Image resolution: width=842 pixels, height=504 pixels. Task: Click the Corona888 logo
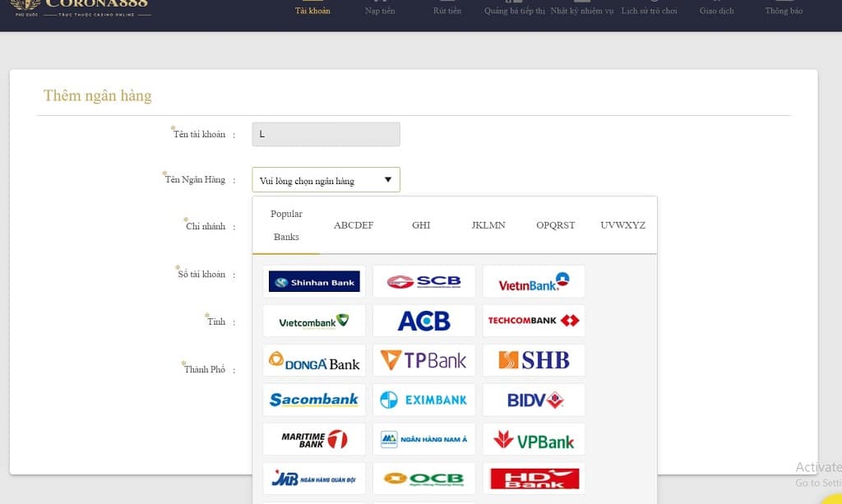(81, 7)
